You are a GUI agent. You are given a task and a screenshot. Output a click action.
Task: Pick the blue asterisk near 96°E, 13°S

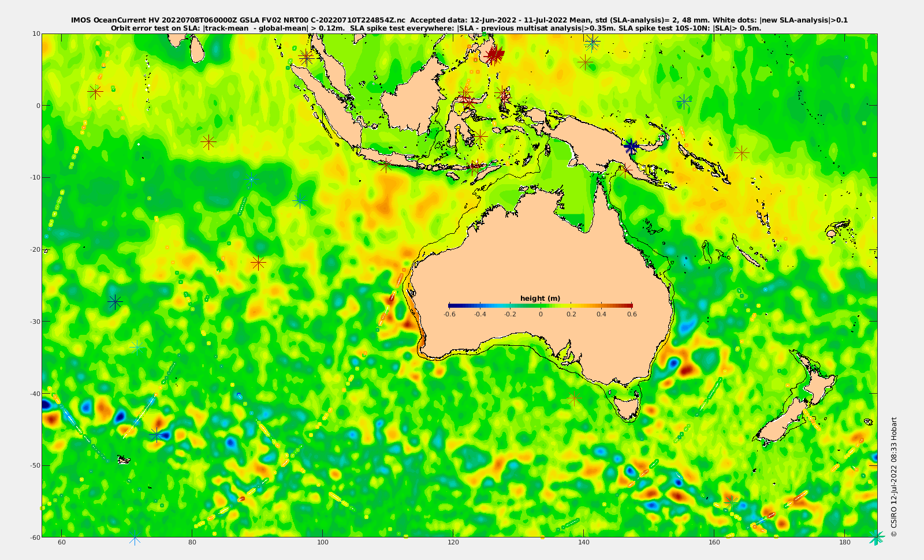[x=299, y=201]
